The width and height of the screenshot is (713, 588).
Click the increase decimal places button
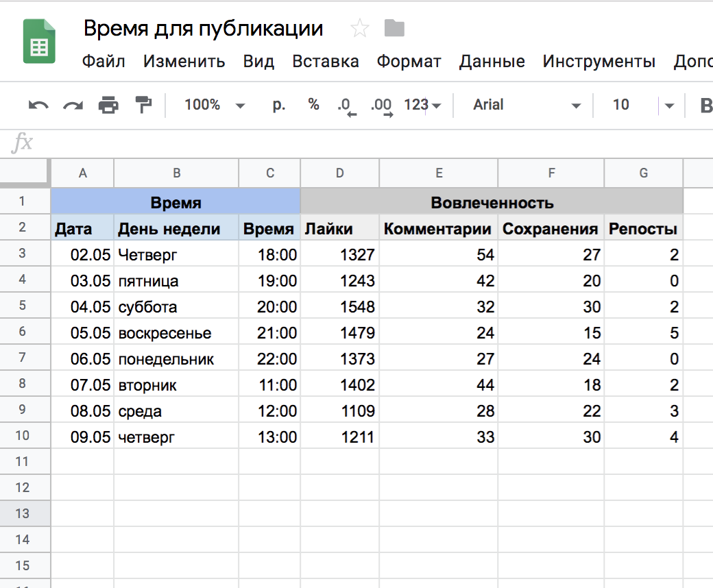(381, 106)
